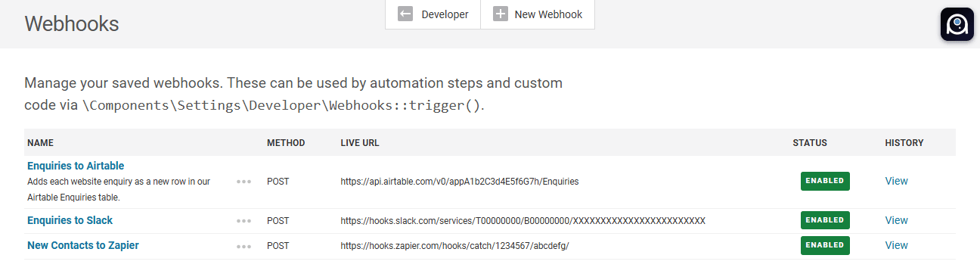View history for Enquiries to Airtable

(896, 181)
